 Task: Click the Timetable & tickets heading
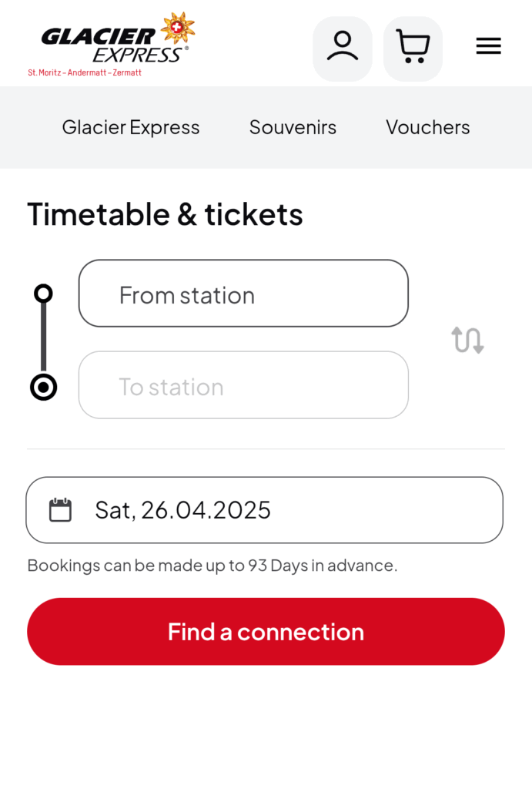165,214
